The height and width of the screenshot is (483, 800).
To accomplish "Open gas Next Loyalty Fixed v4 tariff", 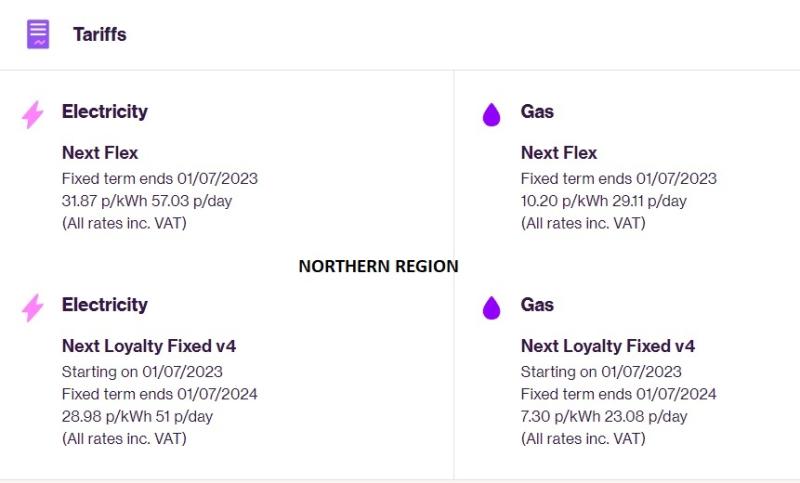I will point(608,346).
